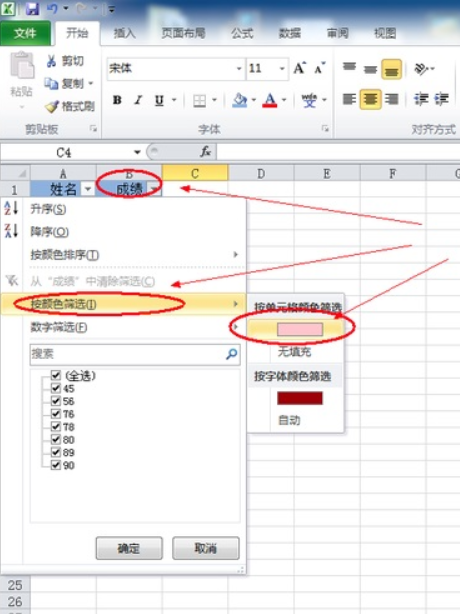The image size is (460, 614).
Task: Uncheck the 45 value checkbox
Action: click(56, 388)
